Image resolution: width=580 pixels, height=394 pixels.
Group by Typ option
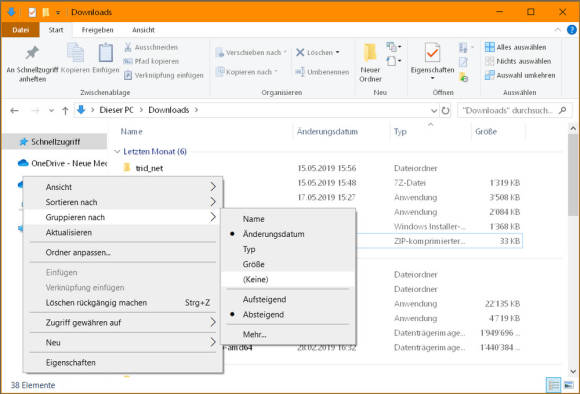click(288, 249)
